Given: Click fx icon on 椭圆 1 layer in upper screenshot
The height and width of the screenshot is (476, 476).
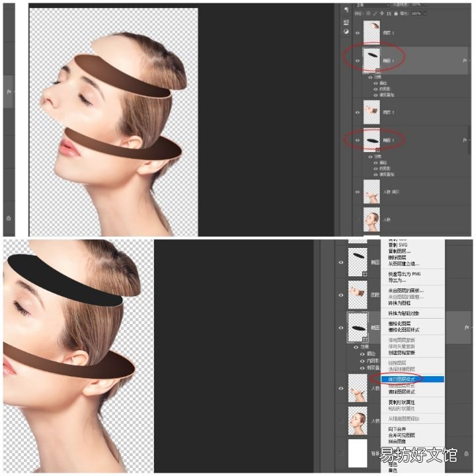Looking at the screenshot, I should coord(465,60).
